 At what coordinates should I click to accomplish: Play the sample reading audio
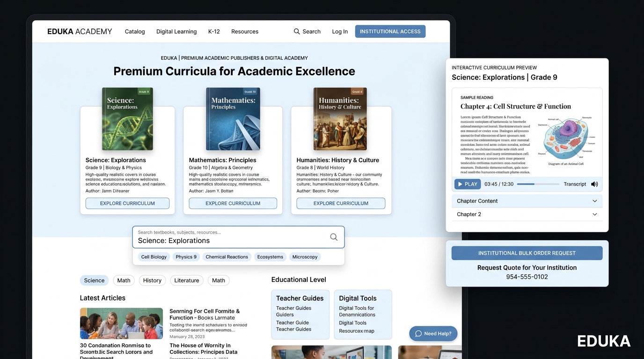click(x=468, y=184)
